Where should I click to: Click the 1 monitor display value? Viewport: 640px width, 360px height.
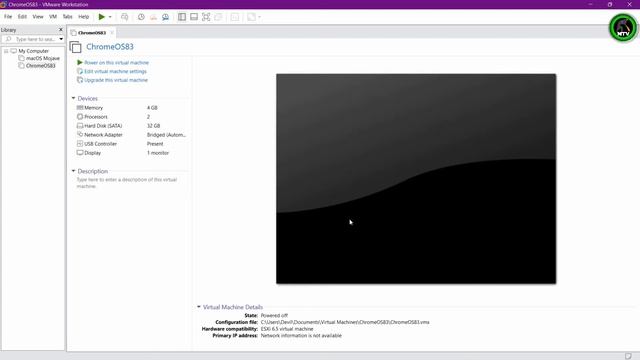tap(158, 153)
